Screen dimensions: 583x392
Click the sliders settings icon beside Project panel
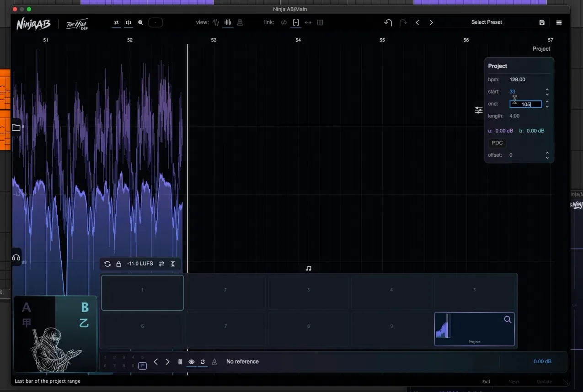[479, 110]
